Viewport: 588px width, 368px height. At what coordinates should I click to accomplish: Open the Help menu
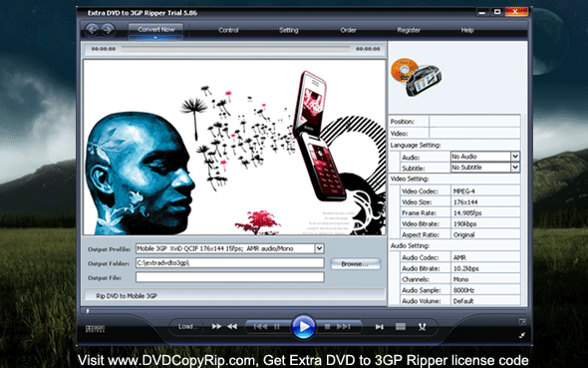[x=467, y=30]
